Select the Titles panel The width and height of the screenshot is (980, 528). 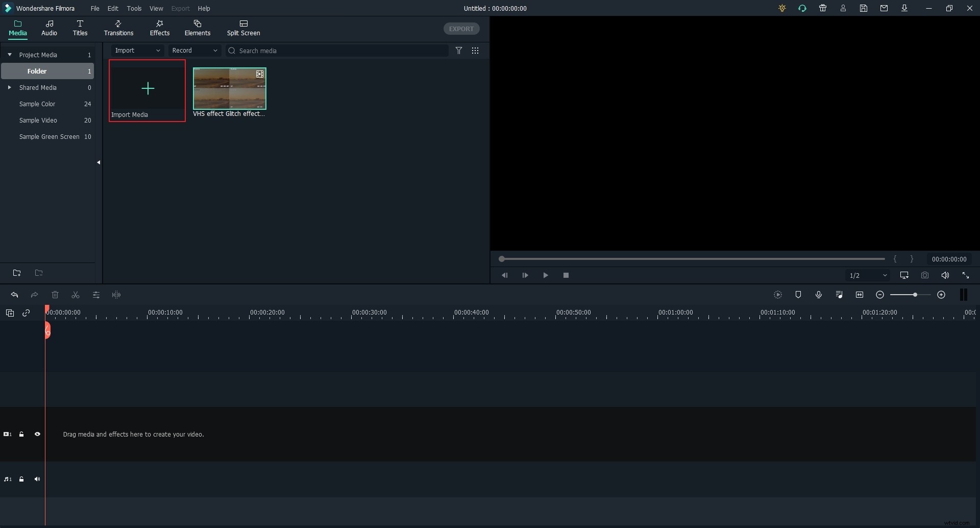(80, 28)
